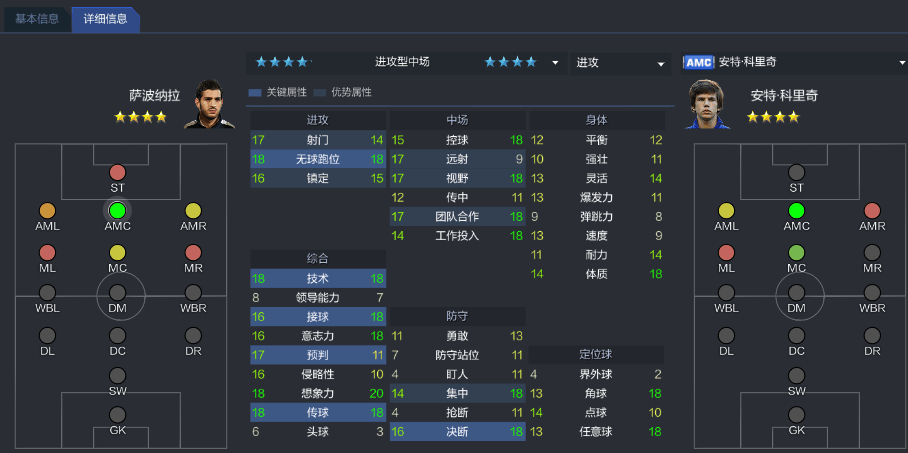Select AMR position on 安特·科里奇's pitch
The width and height of the screenshot is (908, 453).
pos(872,211)
